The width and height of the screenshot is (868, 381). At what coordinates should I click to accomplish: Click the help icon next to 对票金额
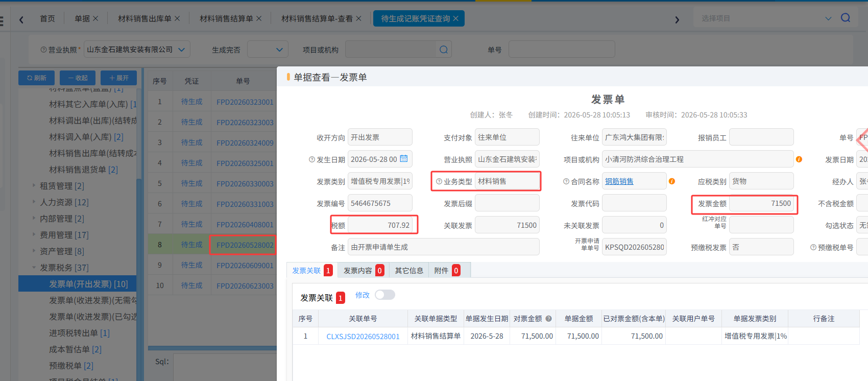[x=549, y=319]
